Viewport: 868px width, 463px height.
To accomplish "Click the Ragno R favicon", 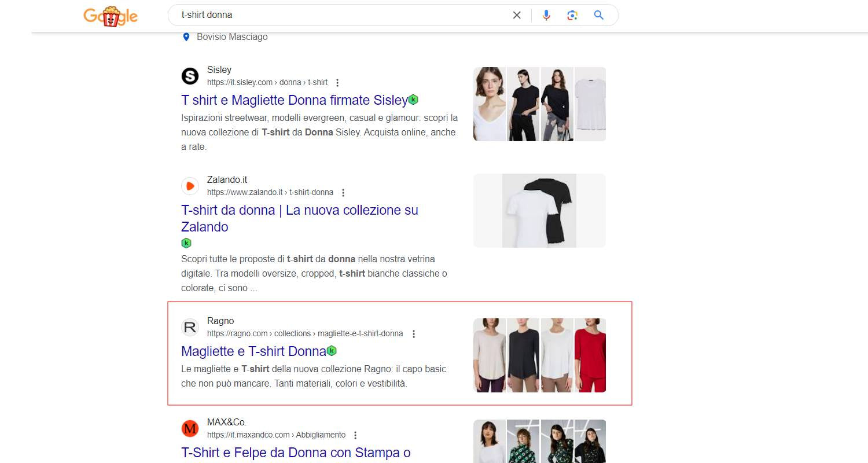I will [190, 327].
